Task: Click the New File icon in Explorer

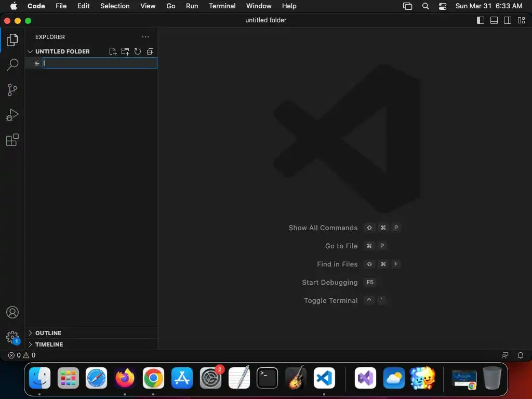Action: pos(113,51)
